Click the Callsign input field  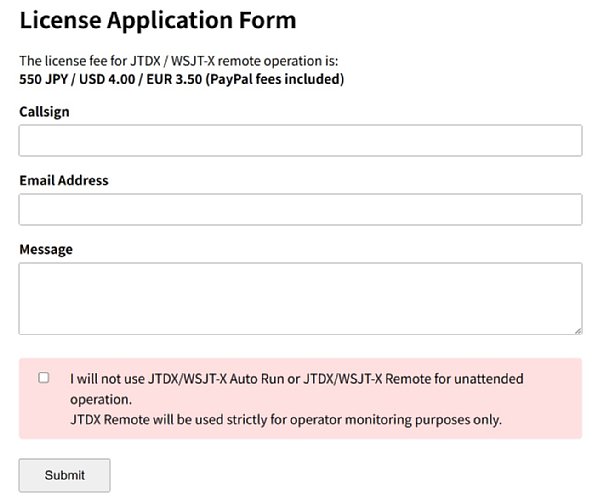tap(300, 141)
